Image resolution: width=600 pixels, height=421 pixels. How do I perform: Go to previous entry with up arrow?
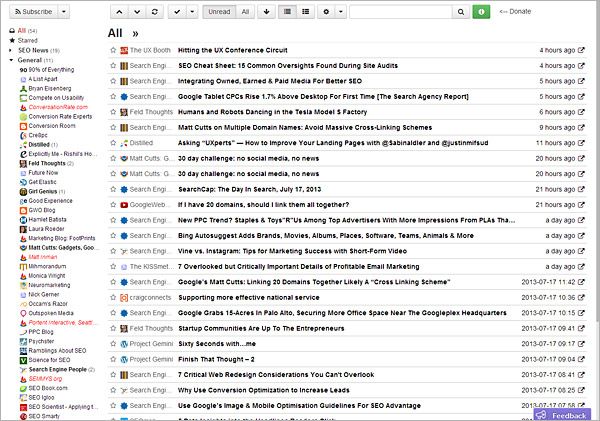(x=117, y=11)
